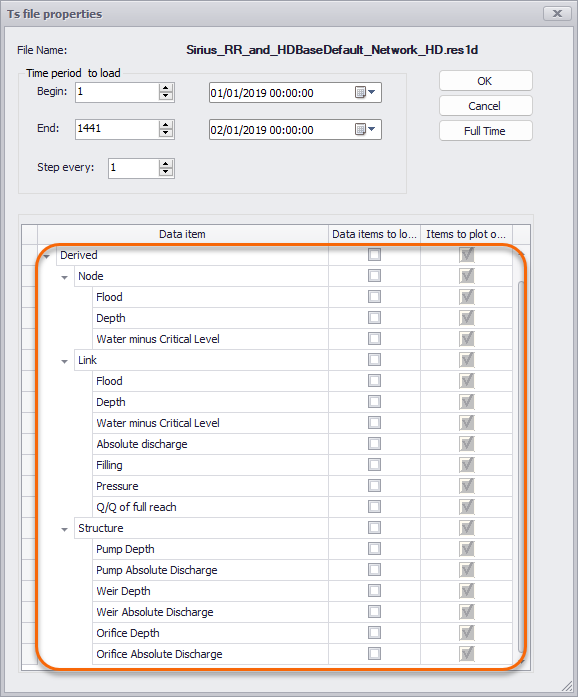The width and height of the screenshot is (578, 697).
Task: Collapse the Node tree branch
Action: click(x=64, y=277)
